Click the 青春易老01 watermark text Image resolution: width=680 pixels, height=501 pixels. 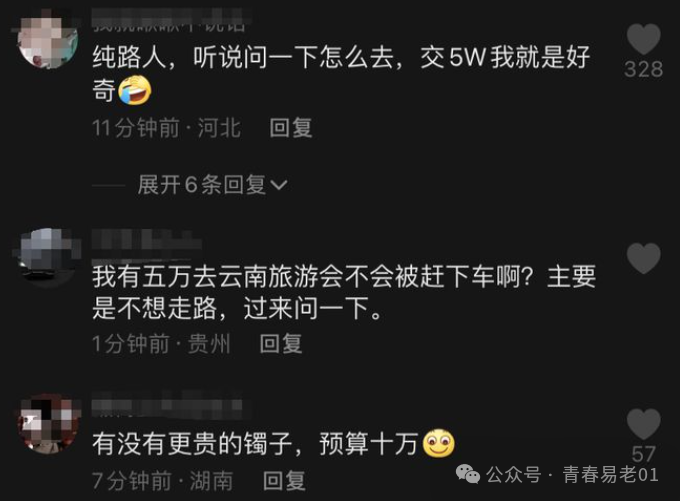click(x=610, y=475)
